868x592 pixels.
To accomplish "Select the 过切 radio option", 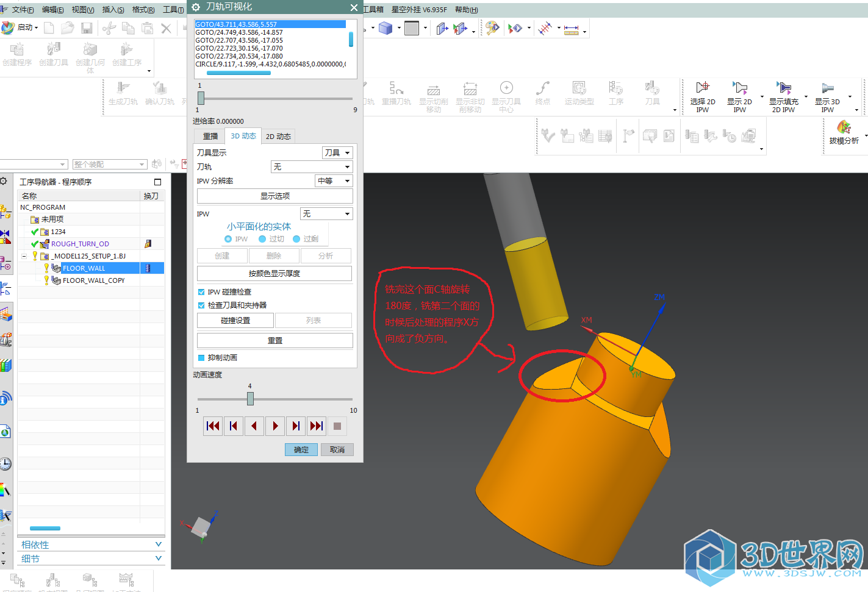I will click(x=262, y=239).
